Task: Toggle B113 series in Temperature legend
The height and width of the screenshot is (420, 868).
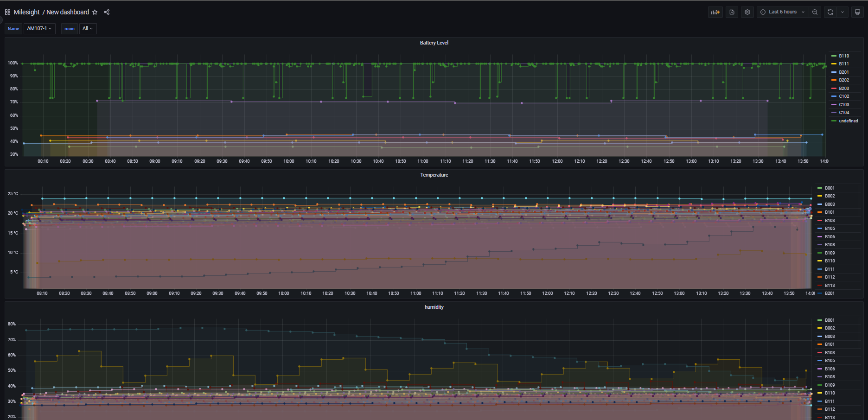Action: (x=830, y=286)
